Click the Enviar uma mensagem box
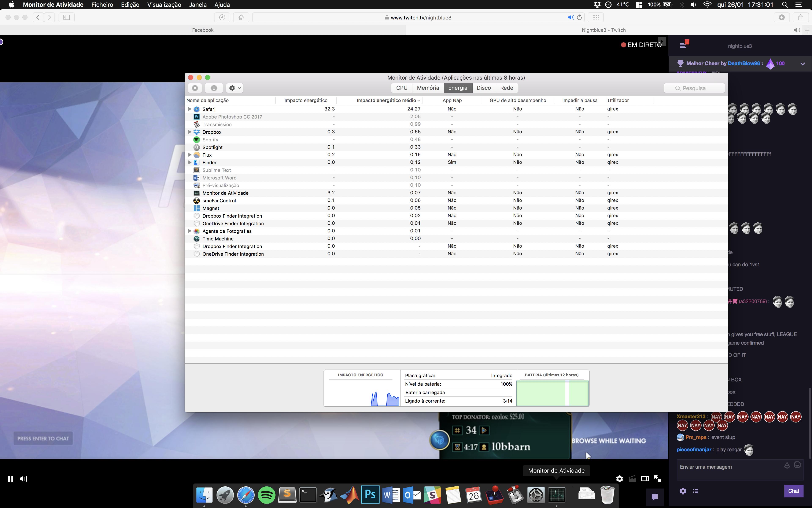Image resolution: width=812 pixels, height=508 pixels. tap(739, 469)
